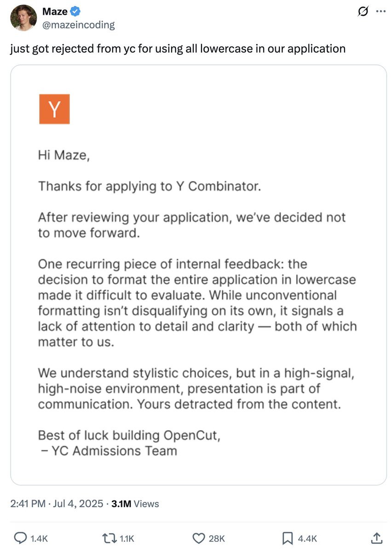Open Maze's profile picture
Image resolution: width=392 pixels, height=552 pixels.
click(23, 18)
